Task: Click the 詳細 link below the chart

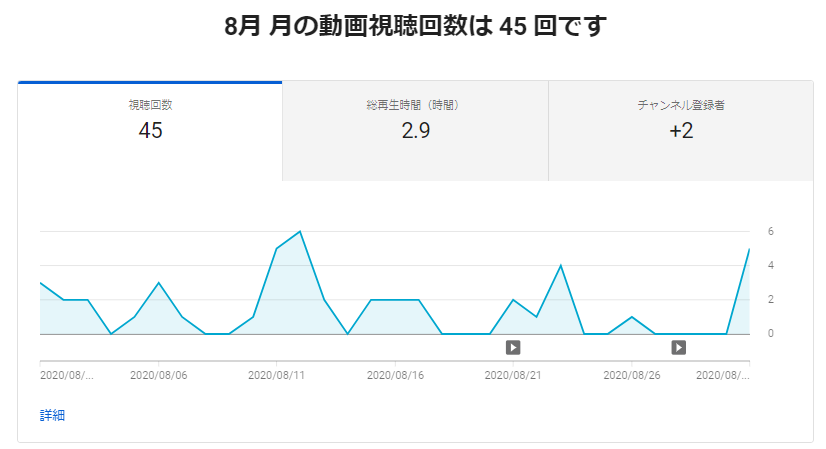Action: [x=52, y=415]
